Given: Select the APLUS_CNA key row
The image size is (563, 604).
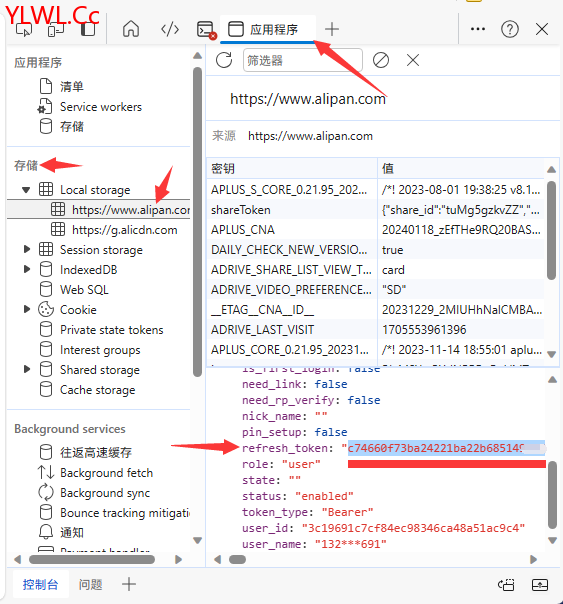Looking at the screenshot, I should 376,230.
